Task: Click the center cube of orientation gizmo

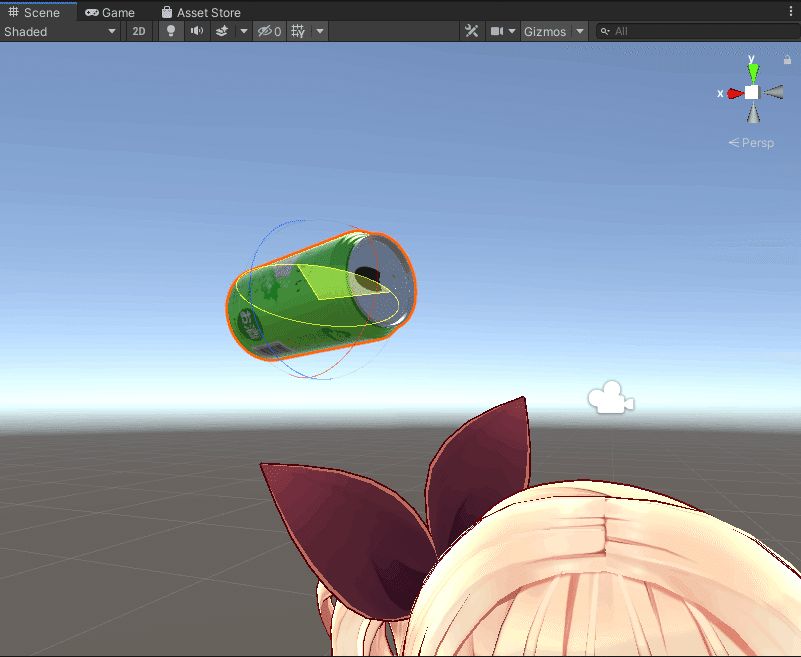Action: point(751,92)
